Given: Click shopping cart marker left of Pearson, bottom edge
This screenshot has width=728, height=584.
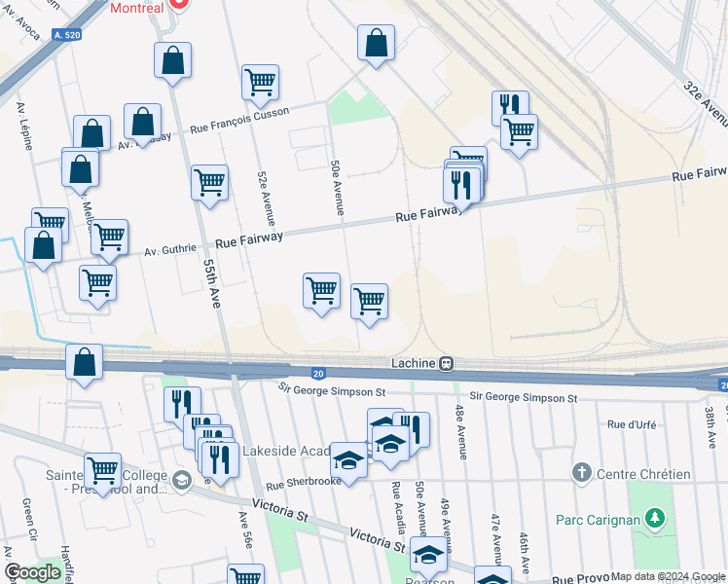Looking at the screenshot, I should [x=246, y=574].
